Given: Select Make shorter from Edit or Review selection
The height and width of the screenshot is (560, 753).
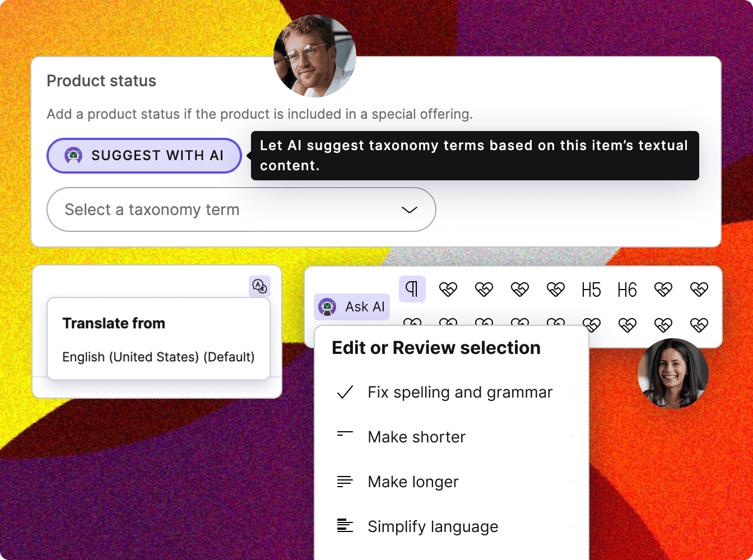Looking at the screenshot, I should click(x=416, y=437).
